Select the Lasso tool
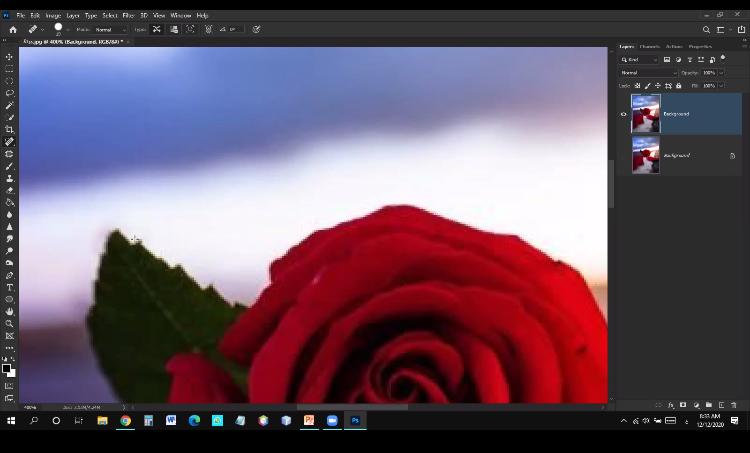750x453 pixels. point(9,93)
